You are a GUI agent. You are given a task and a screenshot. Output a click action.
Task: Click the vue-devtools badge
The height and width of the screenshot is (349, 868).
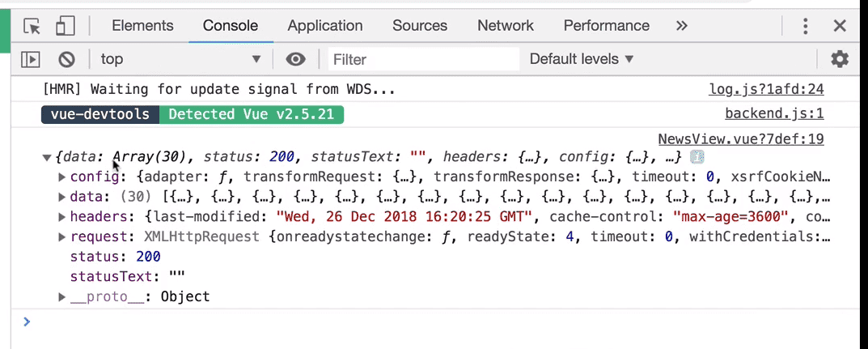click(x=100, y=115)
